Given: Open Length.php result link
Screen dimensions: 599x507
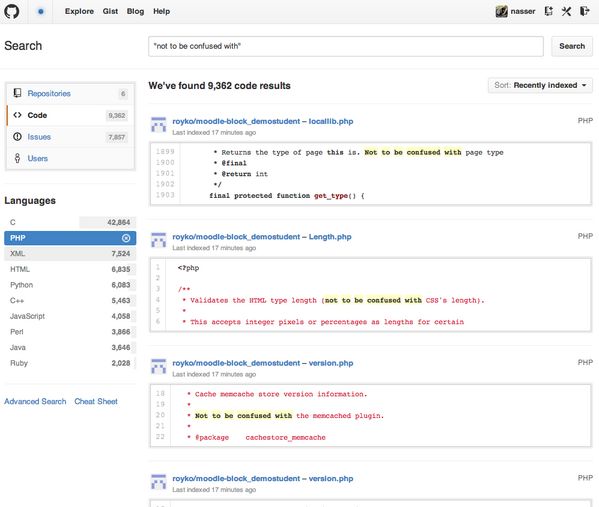Looking at the screenshot, I should pyautogui.click(x=262, y=236).
